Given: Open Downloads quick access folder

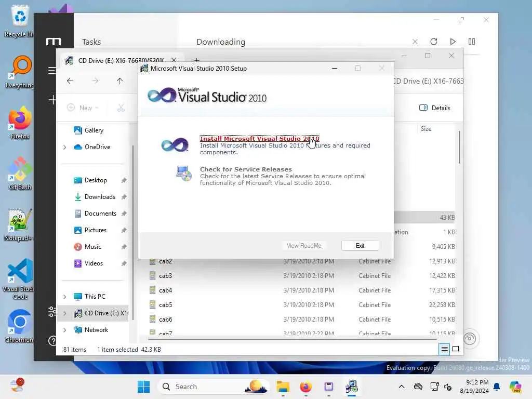Looking at the screenshot, I should point(100,197).
